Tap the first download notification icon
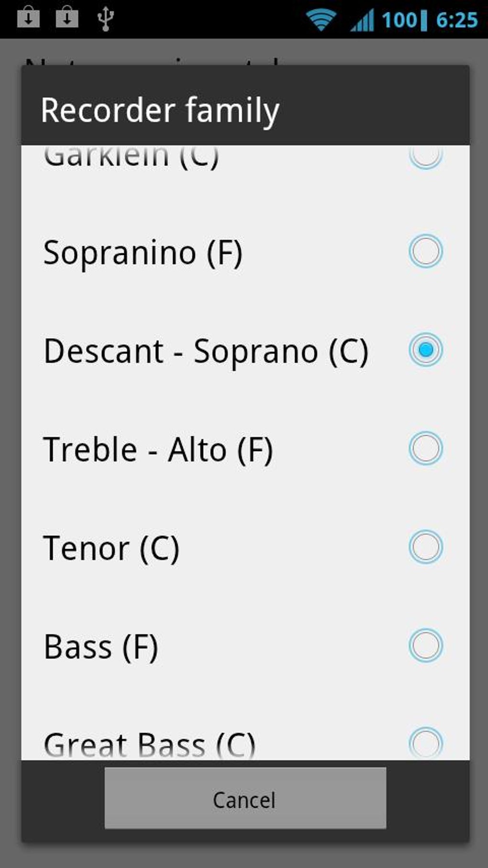This screenshot has width=488, height=868. [x=29, y=18]
